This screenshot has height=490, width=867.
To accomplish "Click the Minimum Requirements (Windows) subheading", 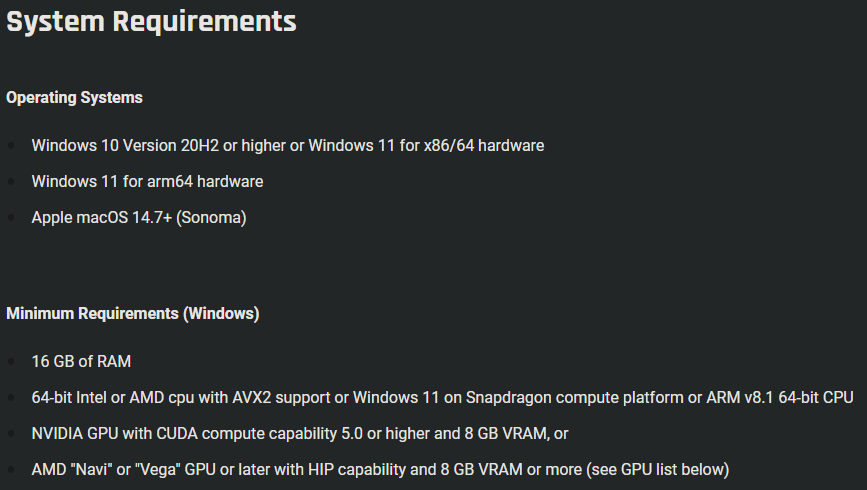I will (133, 314).
